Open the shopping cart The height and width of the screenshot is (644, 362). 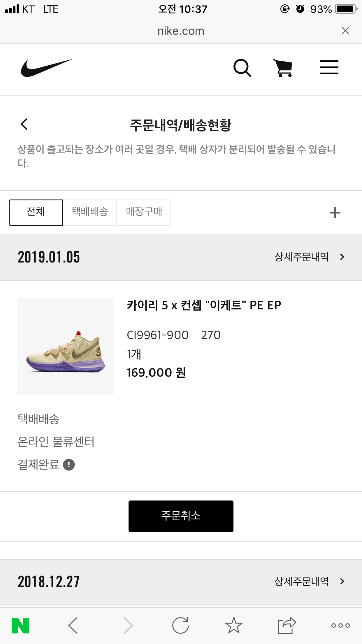point(283,68)
